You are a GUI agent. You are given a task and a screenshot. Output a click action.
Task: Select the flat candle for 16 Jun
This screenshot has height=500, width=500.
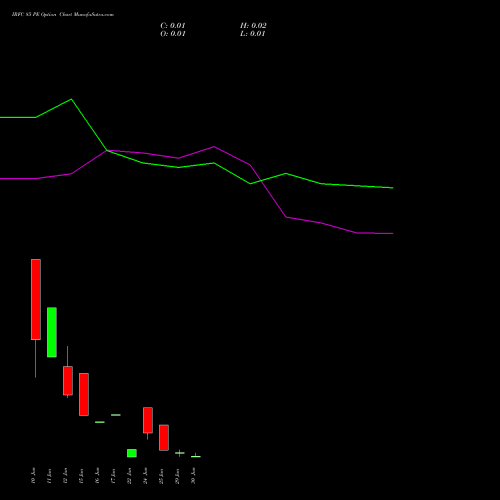[x=100, y=422]
